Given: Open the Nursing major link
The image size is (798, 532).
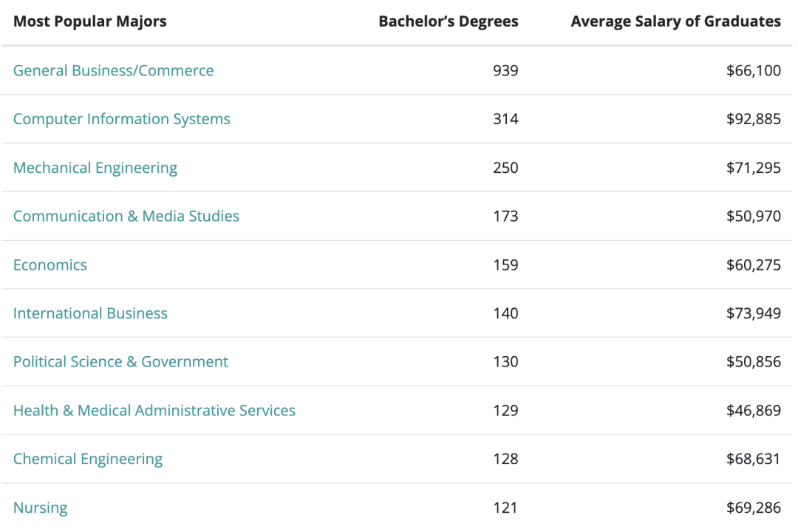Looking at the screenshot, I should point(40,508).
